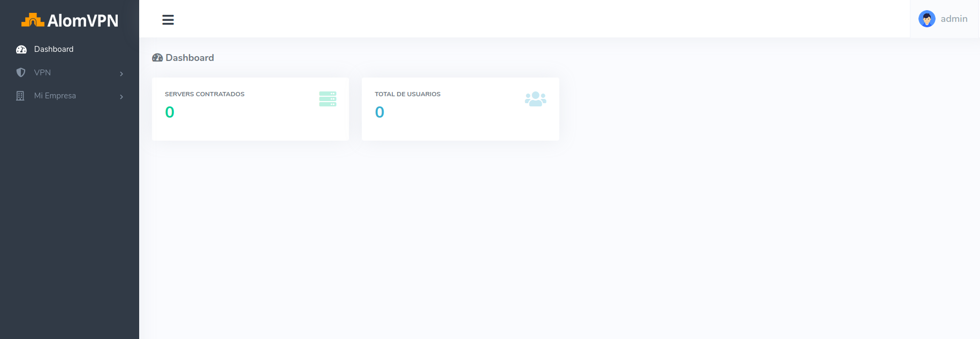
Task: Click the Mi Empresa building icon
Action: [x=20, y=96]
